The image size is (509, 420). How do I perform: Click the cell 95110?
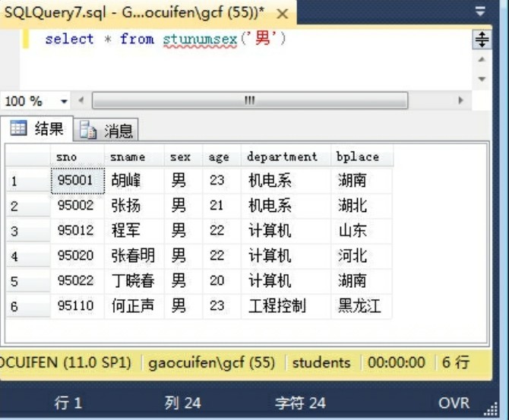point(77,306)
